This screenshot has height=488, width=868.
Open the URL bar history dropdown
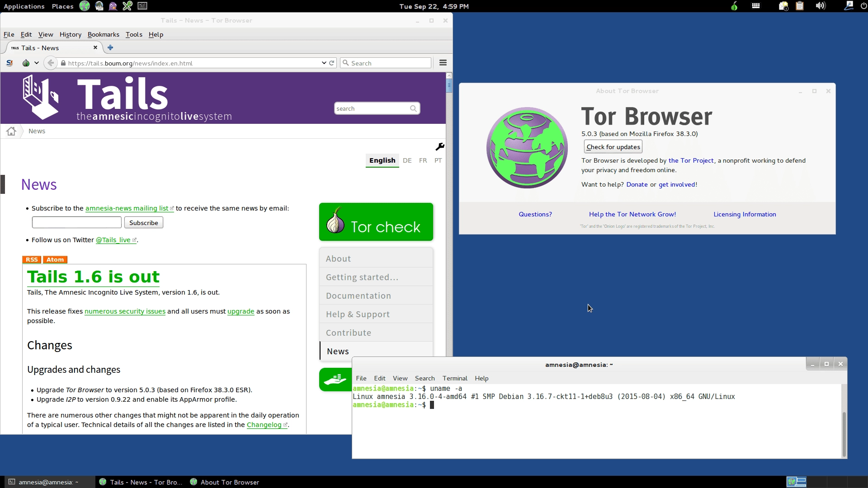(324, 63)
